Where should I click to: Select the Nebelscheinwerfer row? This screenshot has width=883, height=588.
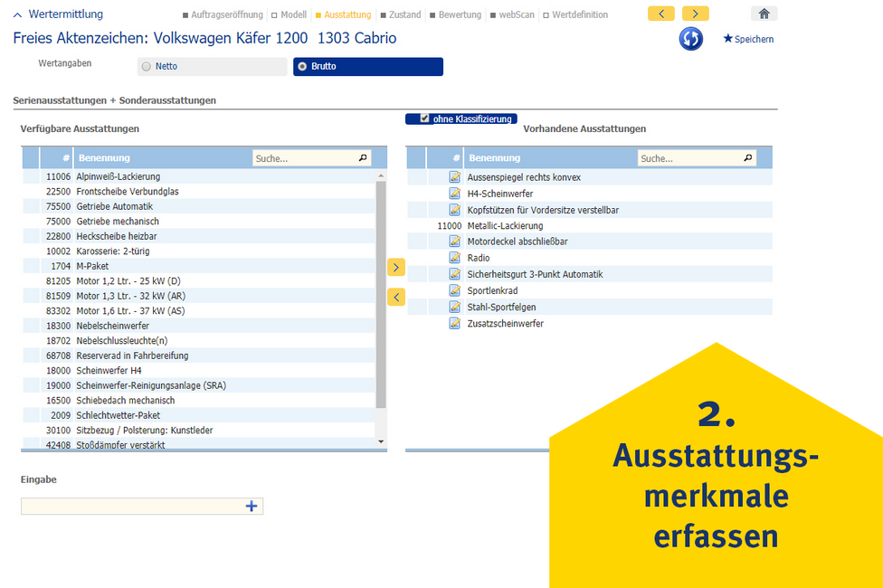199,326
